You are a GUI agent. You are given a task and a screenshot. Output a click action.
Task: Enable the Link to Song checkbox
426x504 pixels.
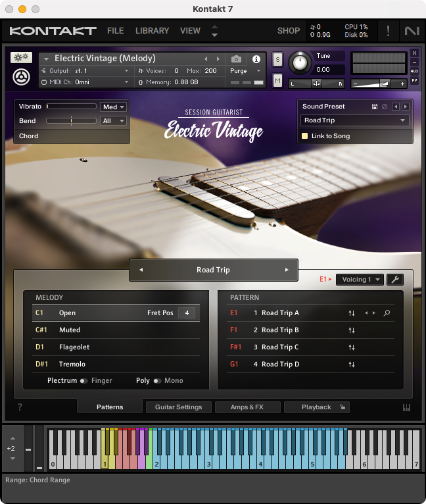point(304,136)
